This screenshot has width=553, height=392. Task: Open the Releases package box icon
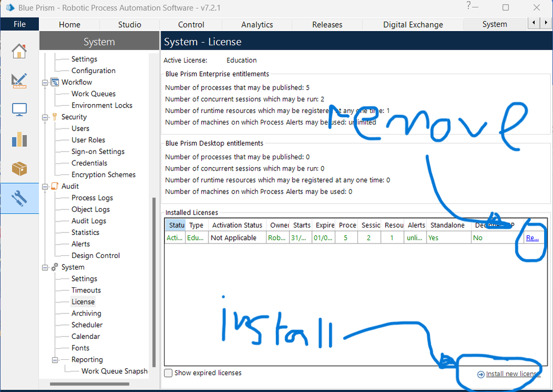[19, 169]
